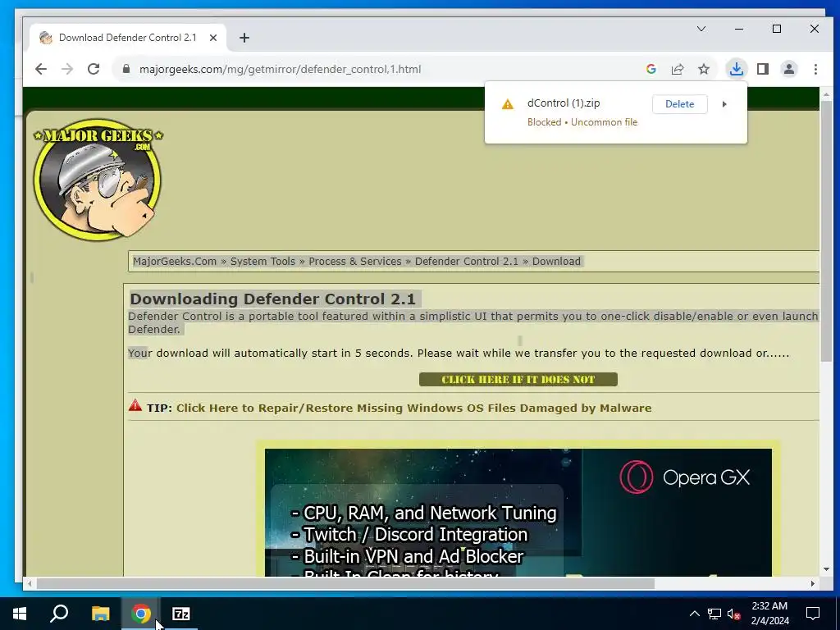Click the horizontal scrollbar left arrow
Viewport: 840px width, 630px height.
tap(30, 583)
